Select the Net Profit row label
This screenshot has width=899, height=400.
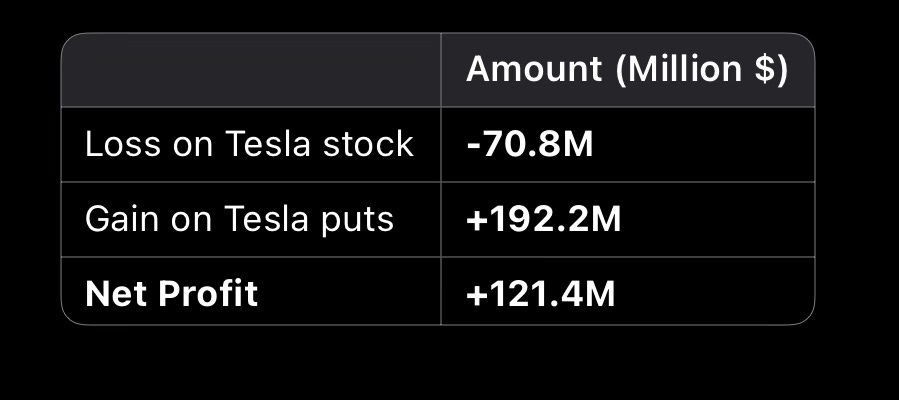171,294
